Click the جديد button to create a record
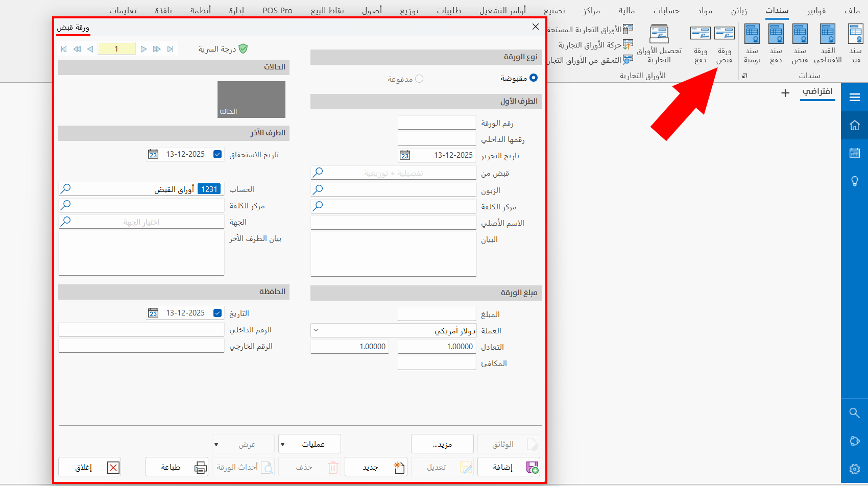 point(376,466)
